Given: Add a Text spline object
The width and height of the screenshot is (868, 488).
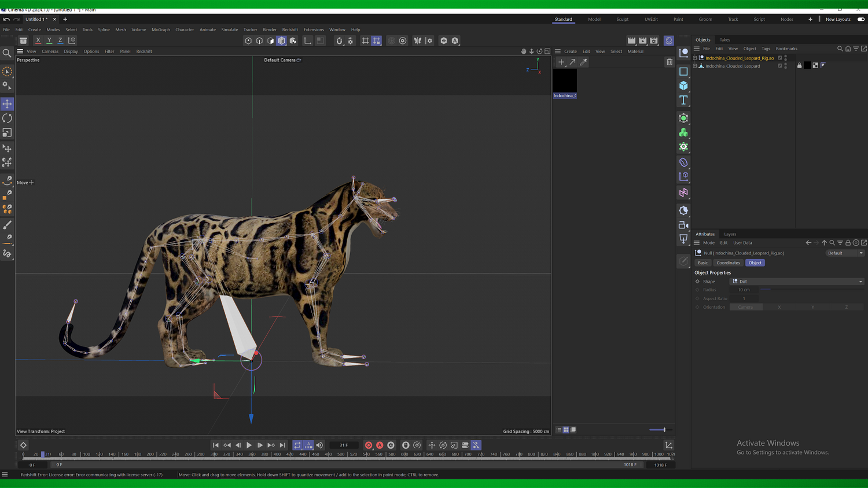Looking at the screenshot, I should [683, 100].
